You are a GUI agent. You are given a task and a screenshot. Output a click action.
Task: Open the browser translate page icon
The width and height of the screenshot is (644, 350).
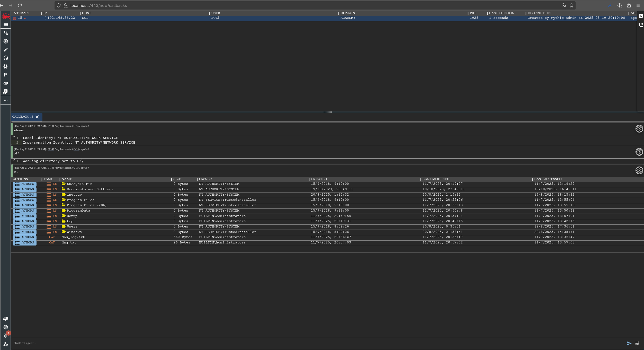564,5
